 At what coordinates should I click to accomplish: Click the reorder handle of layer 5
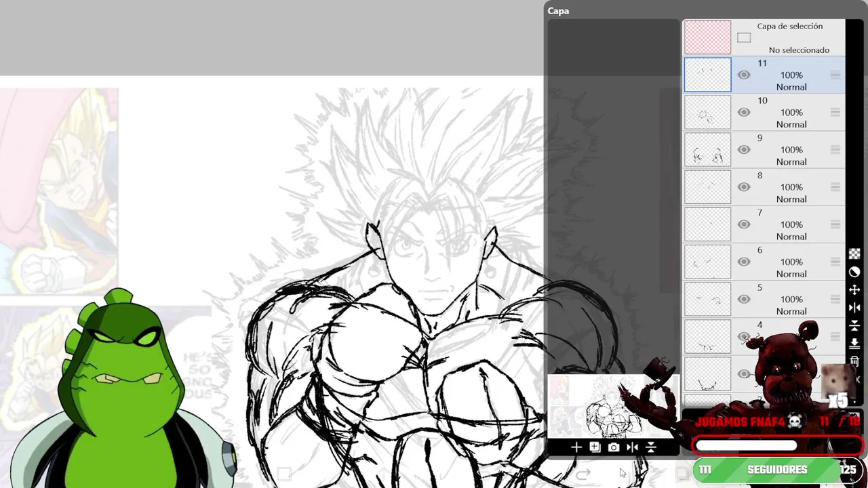click(835, 299)
